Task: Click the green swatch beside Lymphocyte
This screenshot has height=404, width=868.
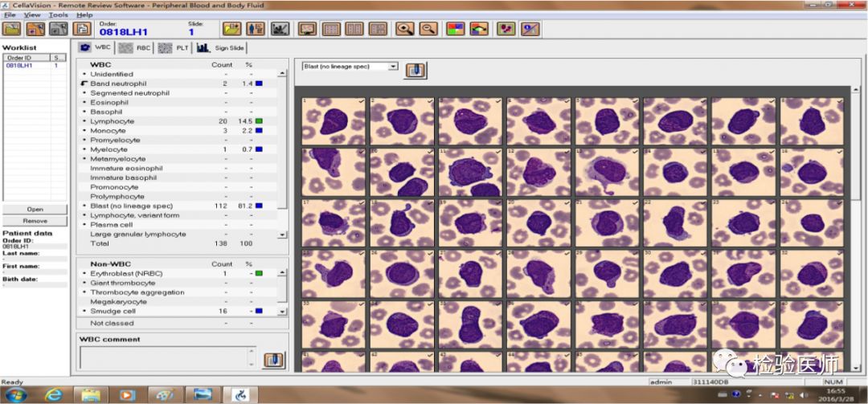Action: [x=260, y=121]
